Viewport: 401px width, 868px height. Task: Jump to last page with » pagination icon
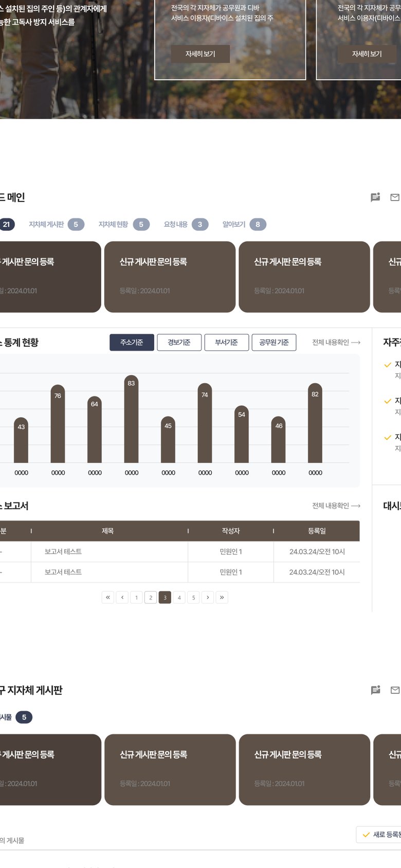tap(222, 598)
